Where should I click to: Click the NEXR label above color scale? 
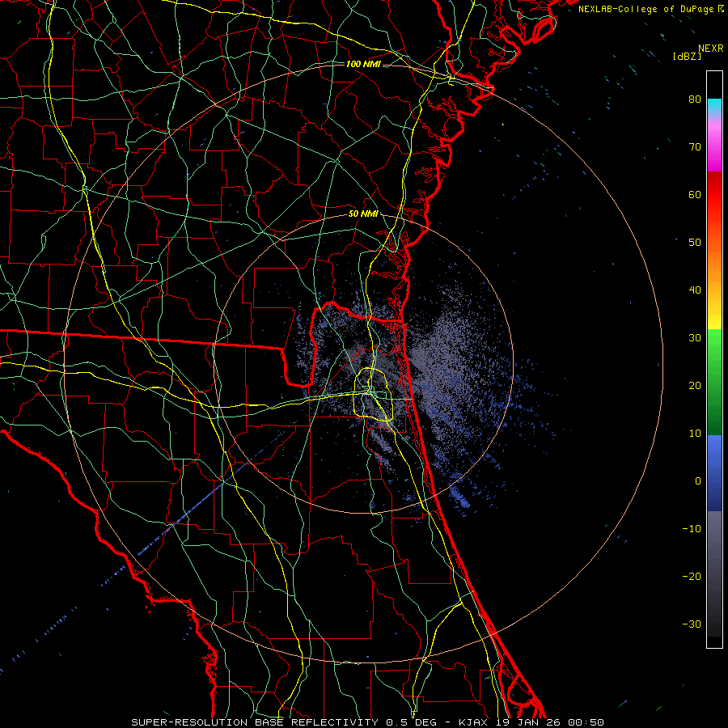point(710,49)
